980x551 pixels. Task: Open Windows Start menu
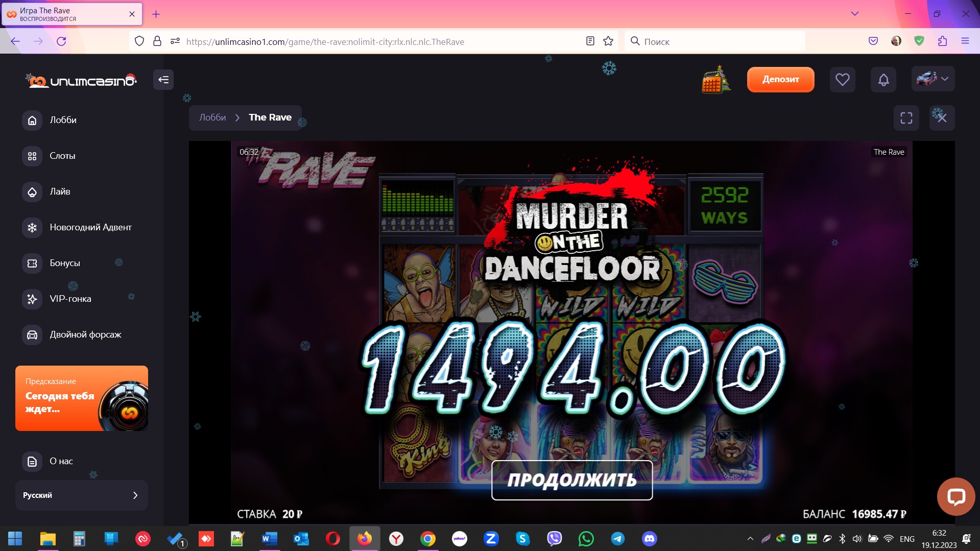pyautogui.click(x=15, y=539)
